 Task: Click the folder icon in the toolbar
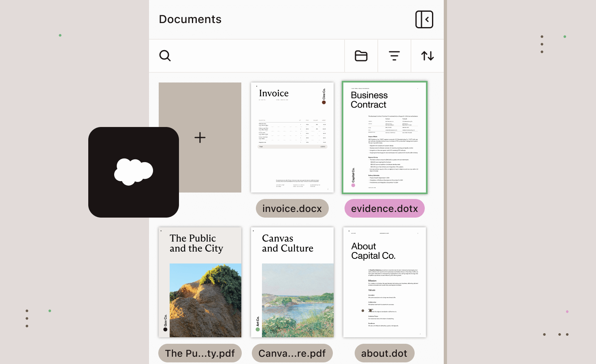[361, 56]
